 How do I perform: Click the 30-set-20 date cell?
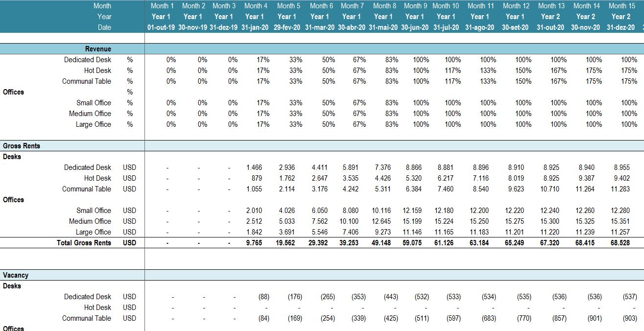(515, 27)
